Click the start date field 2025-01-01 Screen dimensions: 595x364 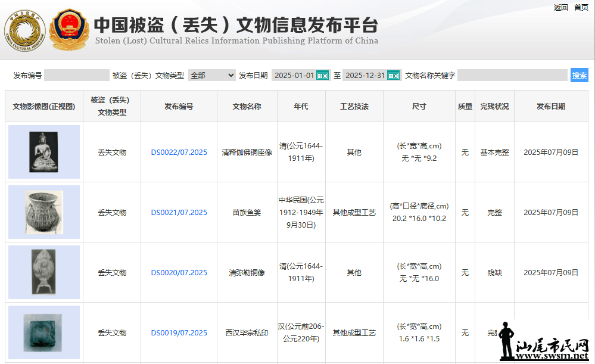coord(294,75)
